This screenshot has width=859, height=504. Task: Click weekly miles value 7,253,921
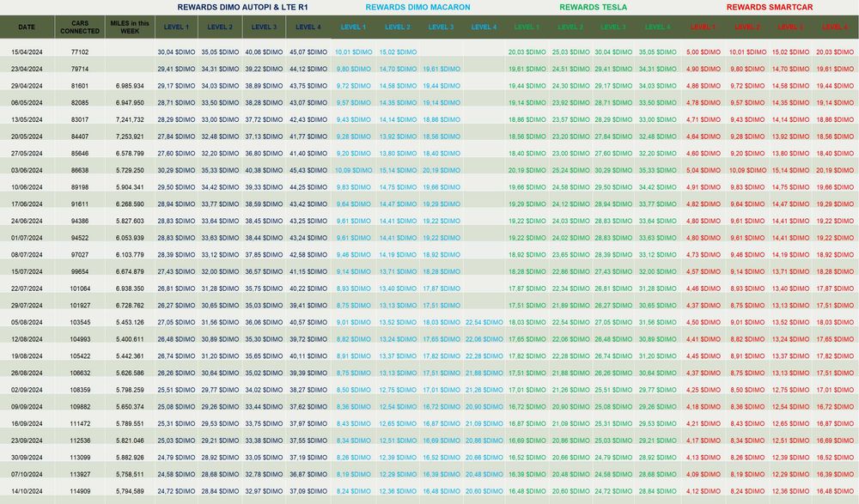click(x=130, y=137)
